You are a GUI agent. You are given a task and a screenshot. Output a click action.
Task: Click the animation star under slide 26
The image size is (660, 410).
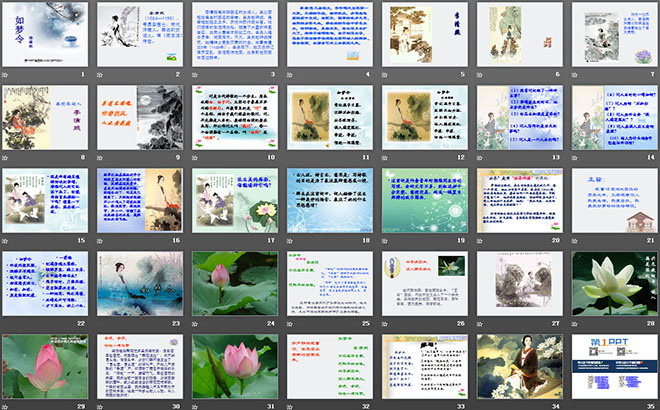point(385,324)
